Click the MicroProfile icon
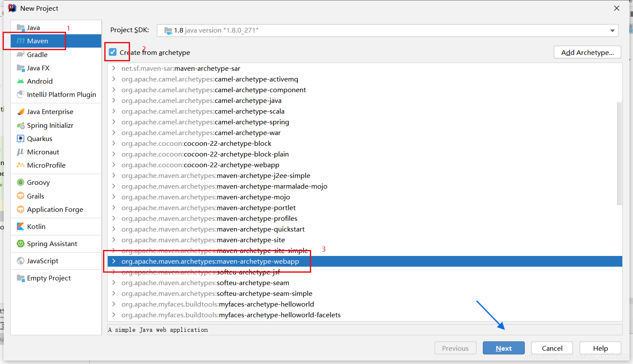 [21, 165]
